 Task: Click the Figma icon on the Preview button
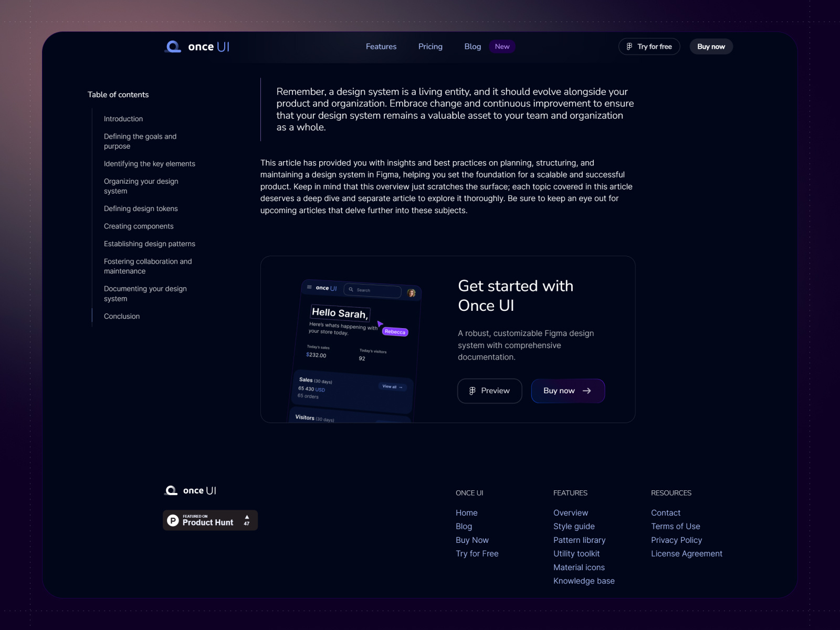pyautogui.click(x=471, y=391)
